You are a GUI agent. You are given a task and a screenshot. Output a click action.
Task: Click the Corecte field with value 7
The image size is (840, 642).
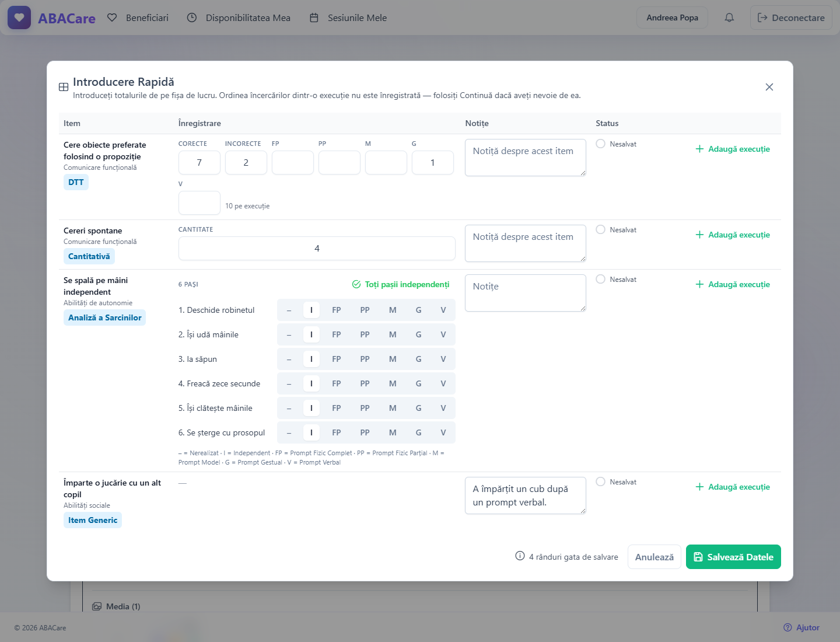tap(199, 163)
